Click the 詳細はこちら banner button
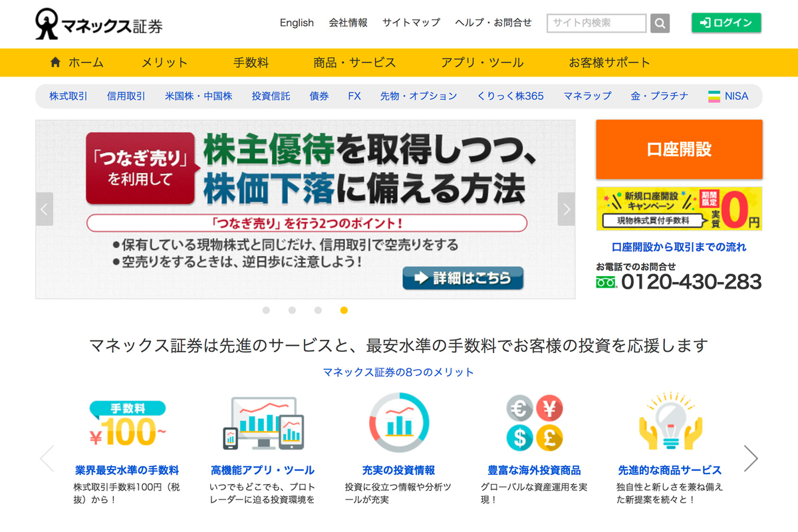 click(x=463, y=278)
